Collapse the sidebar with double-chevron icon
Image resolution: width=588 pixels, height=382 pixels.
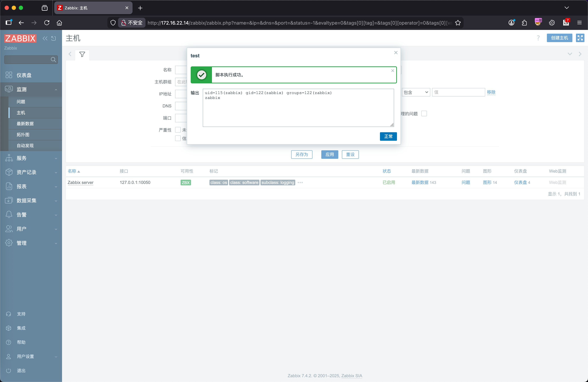click(x=45, y=38)
